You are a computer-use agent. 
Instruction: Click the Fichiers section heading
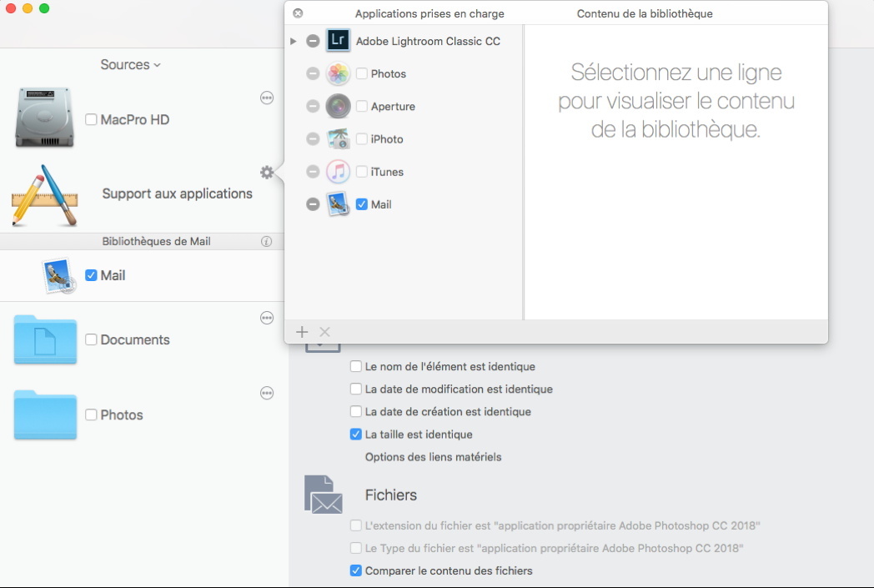tap(391, 495)
